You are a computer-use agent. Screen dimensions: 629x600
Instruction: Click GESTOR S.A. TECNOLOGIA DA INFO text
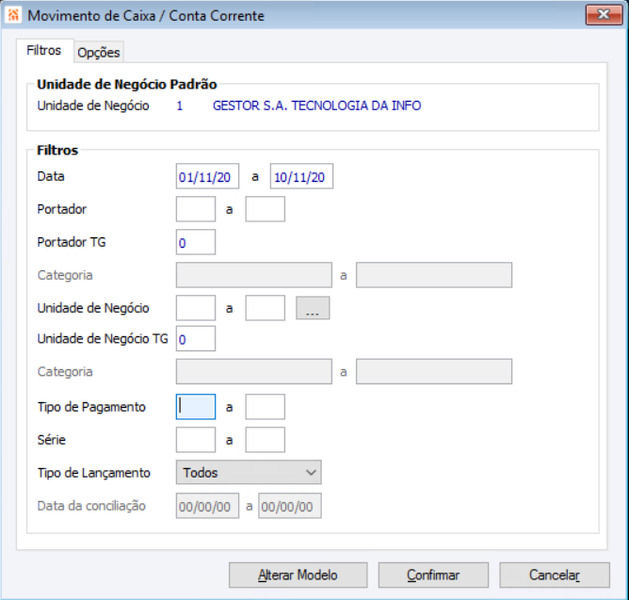[x=317, y=105]
